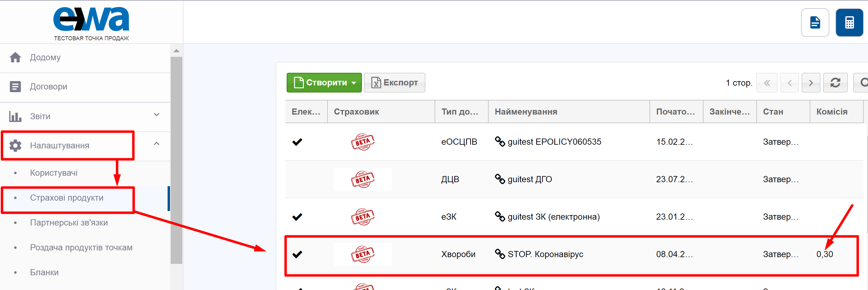The image size is (868, 290).
Task: Click the gear icon next to Налаштування
Action: tap(15, 145)
